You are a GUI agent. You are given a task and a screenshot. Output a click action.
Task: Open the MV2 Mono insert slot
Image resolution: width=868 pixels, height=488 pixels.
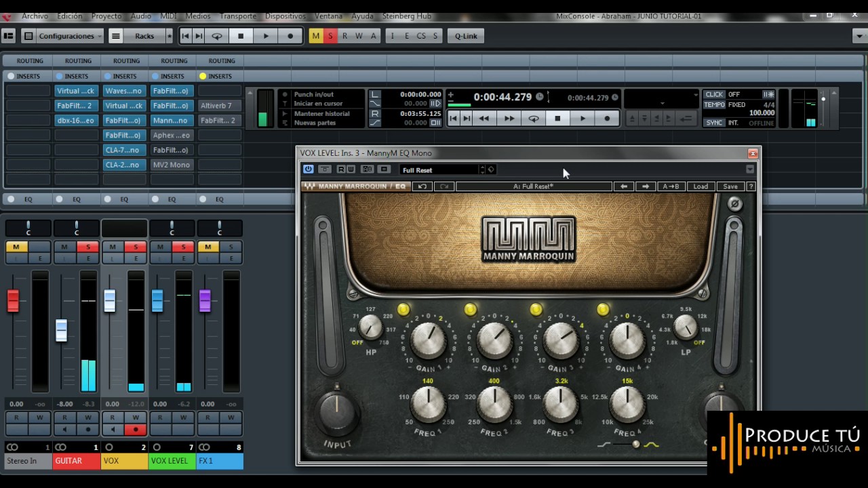172,165
